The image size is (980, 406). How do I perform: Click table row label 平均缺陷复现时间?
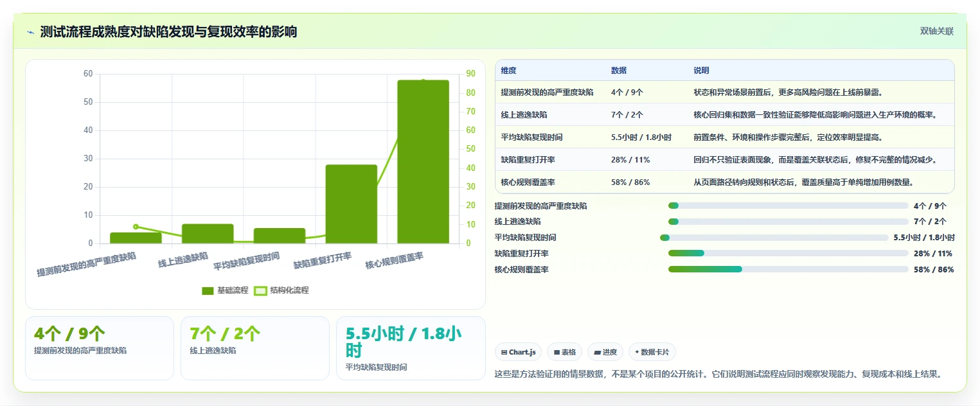click(x=531, y=137)
